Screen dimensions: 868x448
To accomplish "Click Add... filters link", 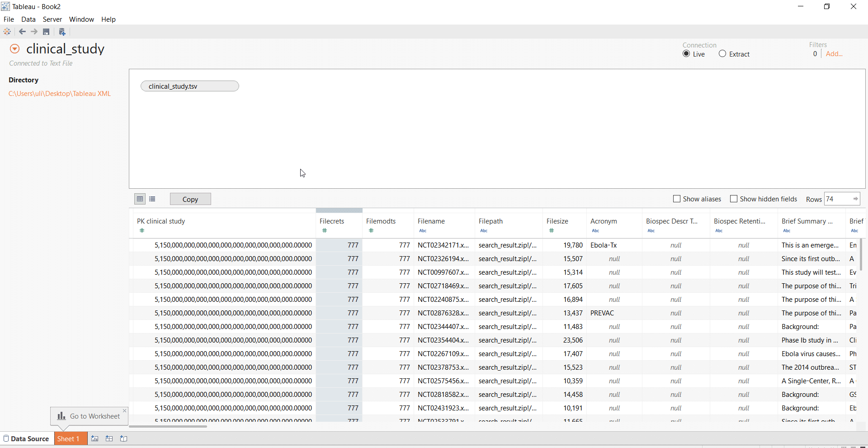I will point(834,54).
